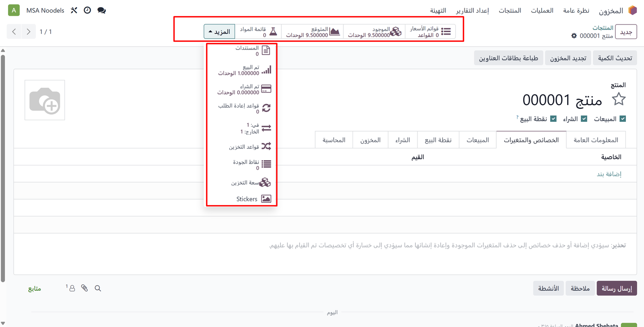Toggle the الشراء checkbox
This screenshot has width=644, height=327.
pos(584,119)
